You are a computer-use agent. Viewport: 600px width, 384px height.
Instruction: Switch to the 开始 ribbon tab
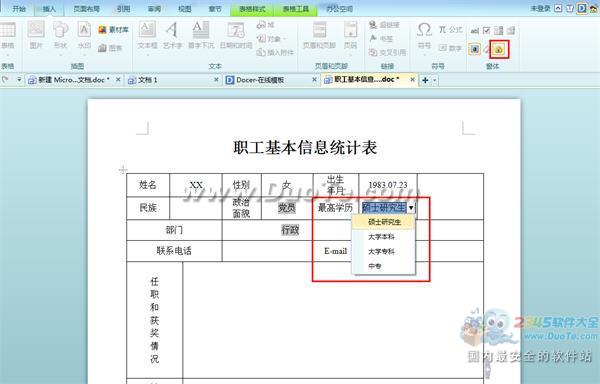[18, 8]
